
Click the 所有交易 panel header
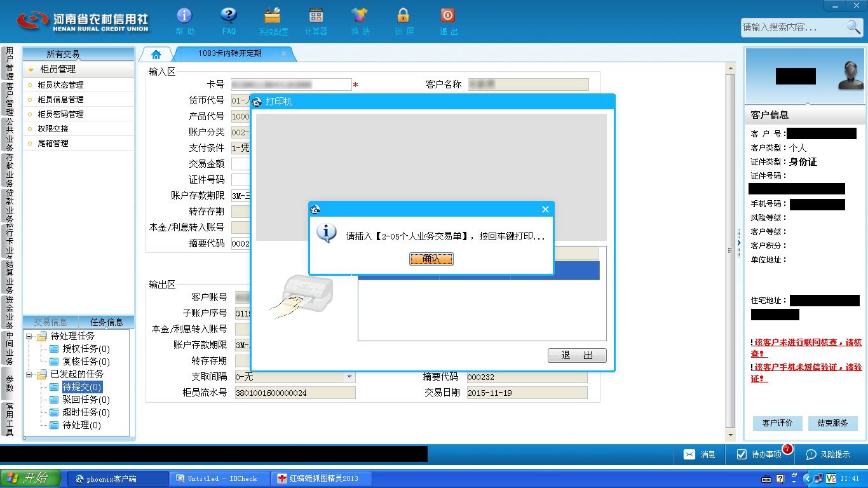pos(79,54)
